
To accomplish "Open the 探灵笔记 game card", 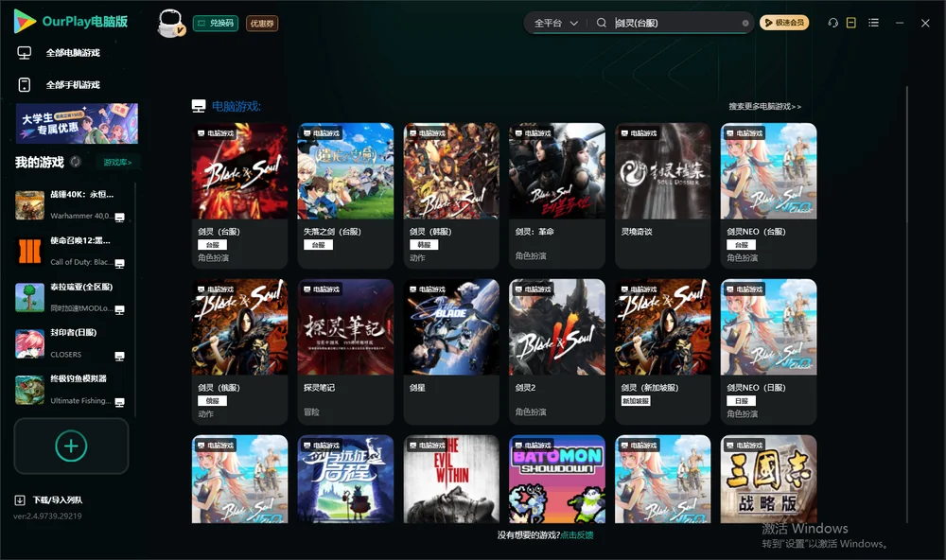I will tap(345, 351).
